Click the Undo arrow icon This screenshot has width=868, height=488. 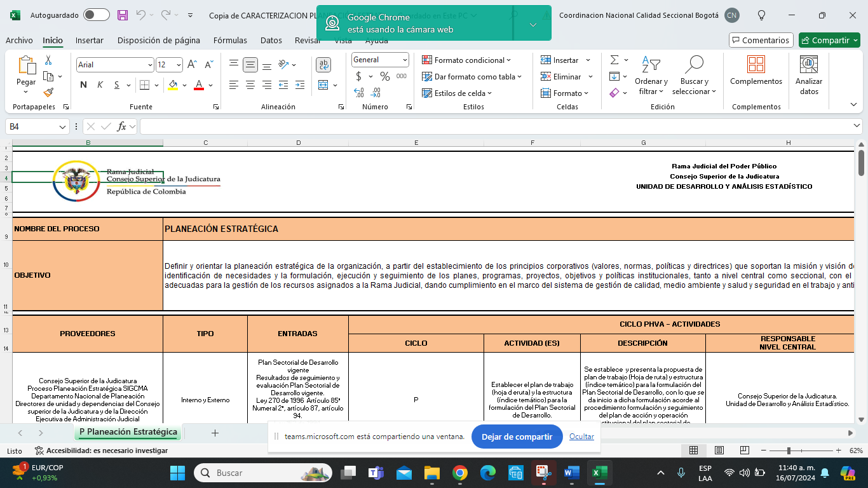141,15
